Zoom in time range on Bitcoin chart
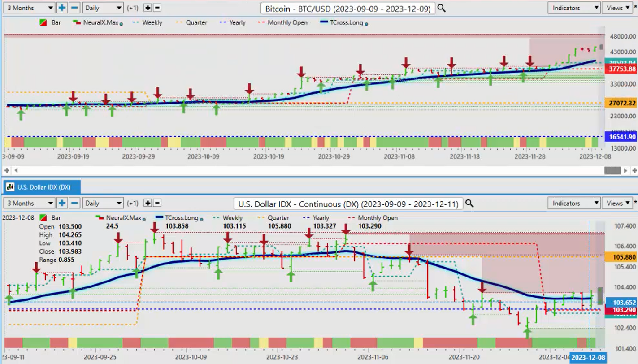The height and width of the screenshot is (364, 638). (x=62, y=8)
